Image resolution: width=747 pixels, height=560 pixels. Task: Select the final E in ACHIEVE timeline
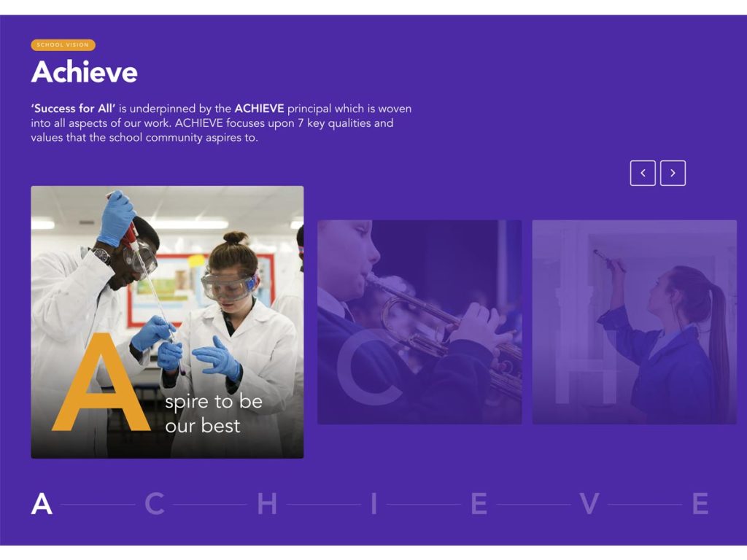tap(700, 503)
